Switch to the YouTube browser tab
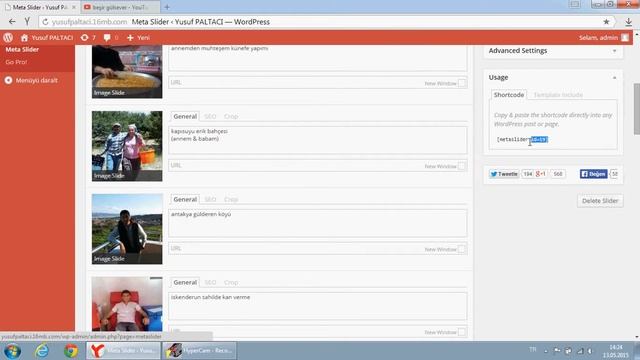The image size is (640, 360). [120, 7]
